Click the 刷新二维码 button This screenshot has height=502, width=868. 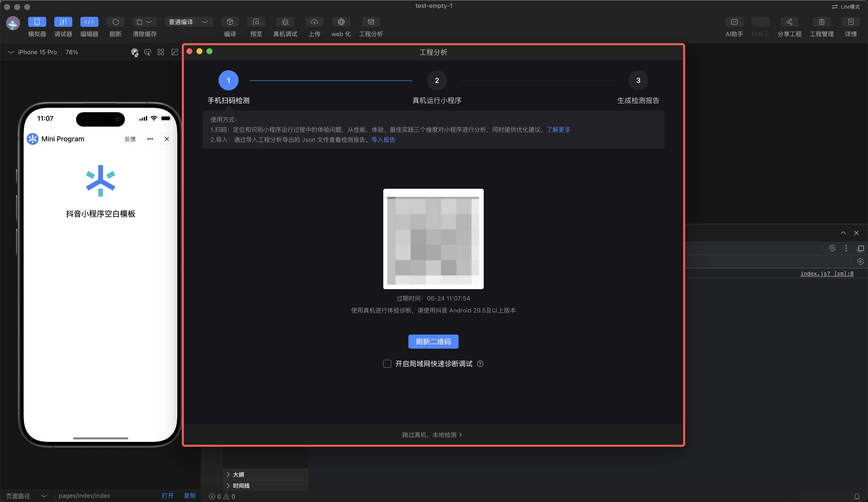tap(433, 342)
